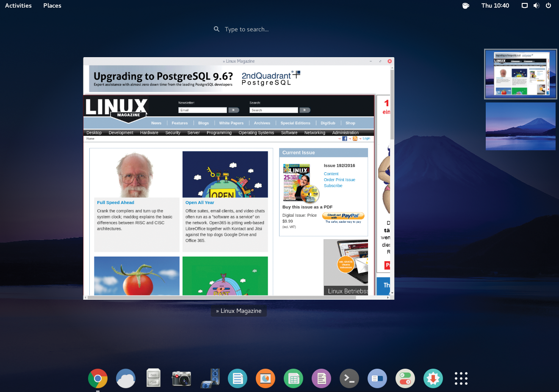The image size is (559, 392).
Task: Click the Subscribe link under Current Issue
Action: (x=333, y=185)
